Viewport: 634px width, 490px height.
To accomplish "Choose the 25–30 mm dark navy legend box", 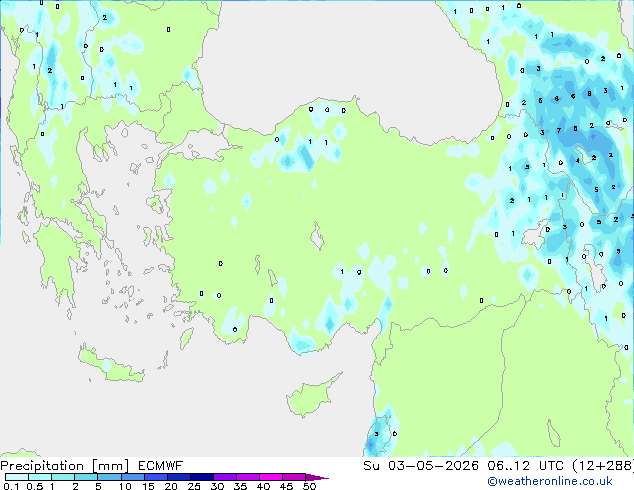I will 201,477.
